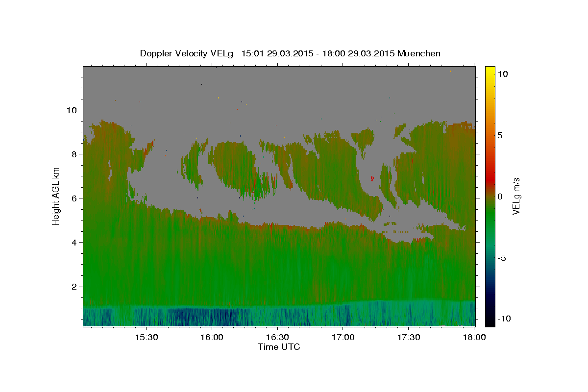Click the 18:00 time tick label

[474, 338]
